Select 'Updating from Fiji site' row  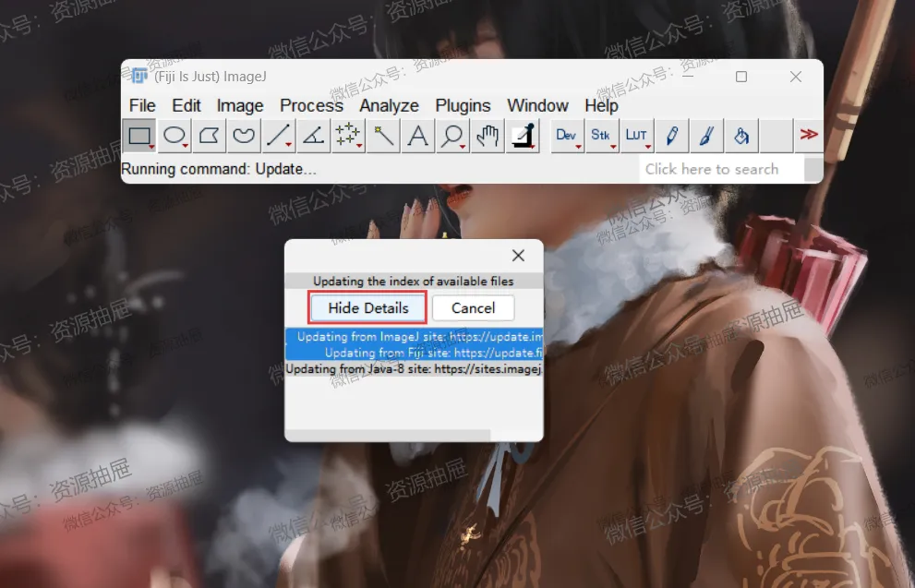[x=415, y=353]
